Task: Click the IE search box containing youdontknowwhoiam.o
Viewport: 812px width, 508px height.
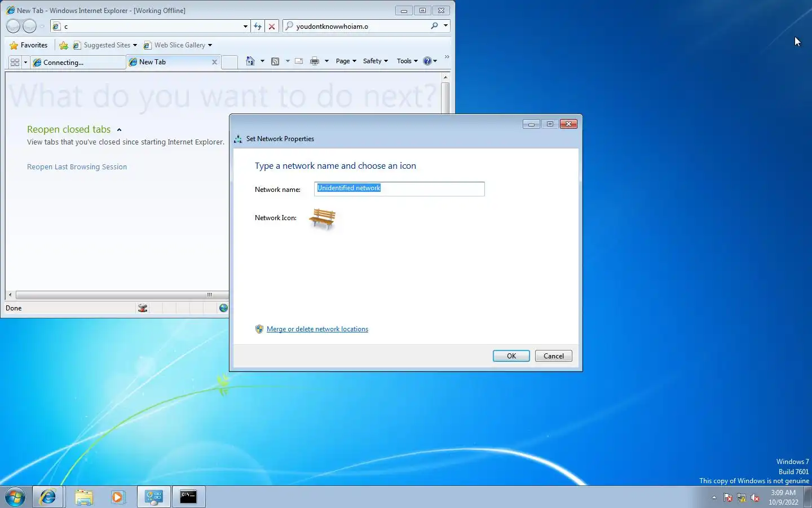Action: click(x=361, y=26)
